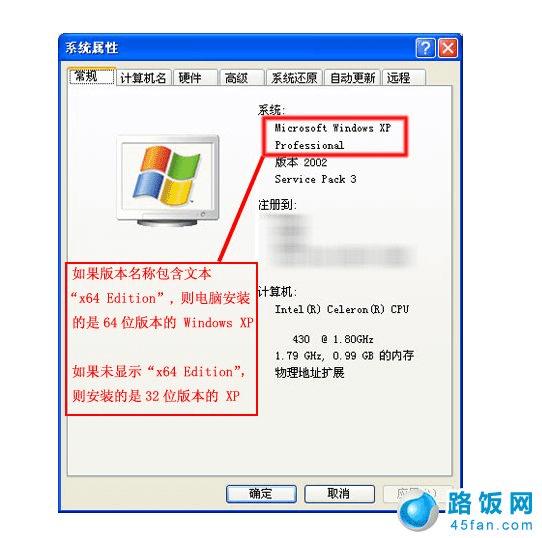Switch to the 自动更新 tab

(353, 78)
